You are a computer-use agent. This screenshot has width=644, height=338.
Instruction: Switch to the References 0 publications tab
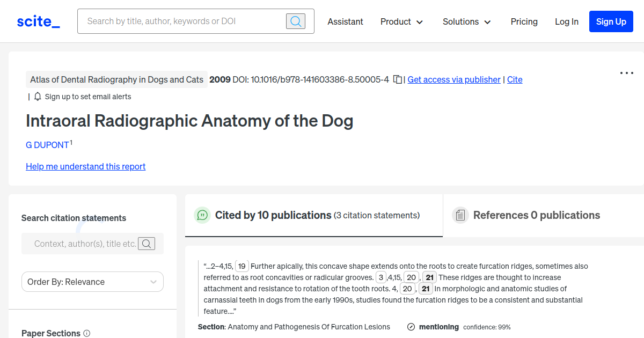coord(537,215)
